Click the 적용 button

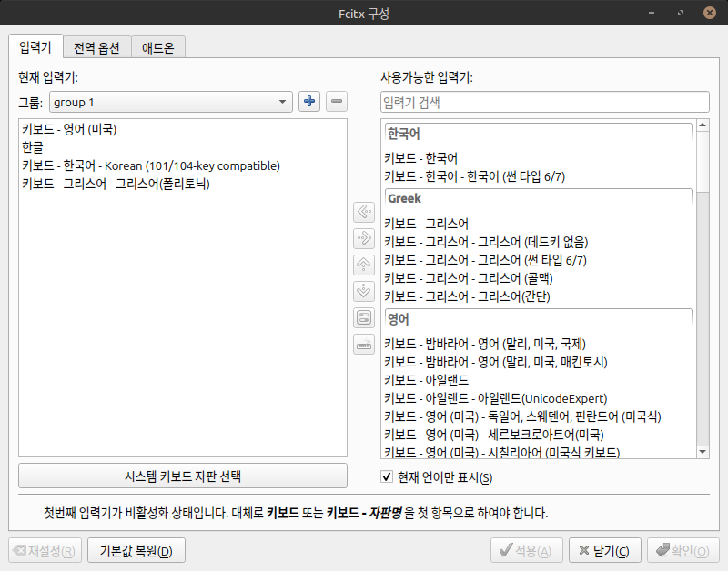pyautogui.click(x=527, y=551)
